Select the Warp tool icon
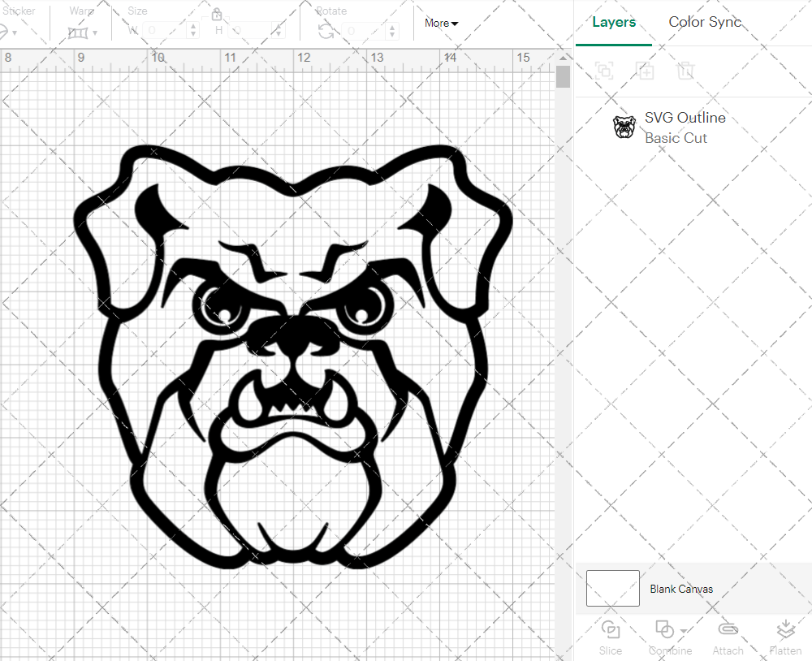 point(80,31)
